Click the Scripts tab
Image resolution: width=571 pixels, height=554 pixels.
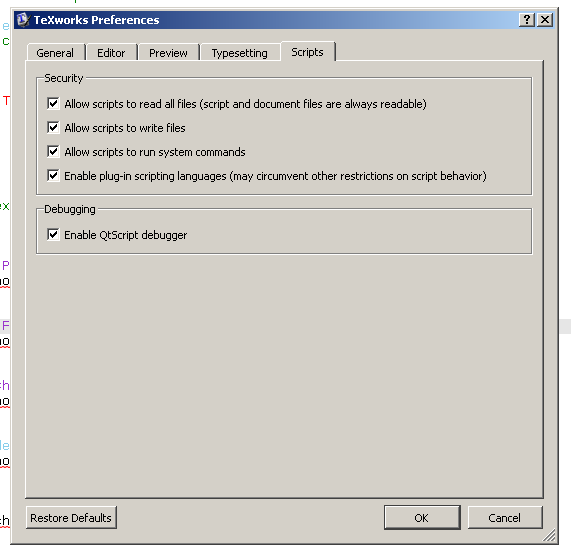click(307, 51)
